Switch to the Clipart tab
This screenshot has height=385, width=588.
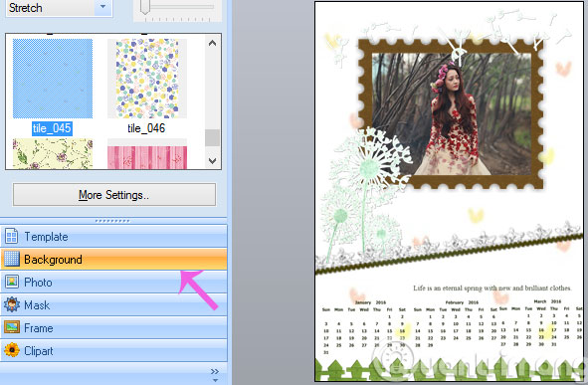(x=113, y=350)
